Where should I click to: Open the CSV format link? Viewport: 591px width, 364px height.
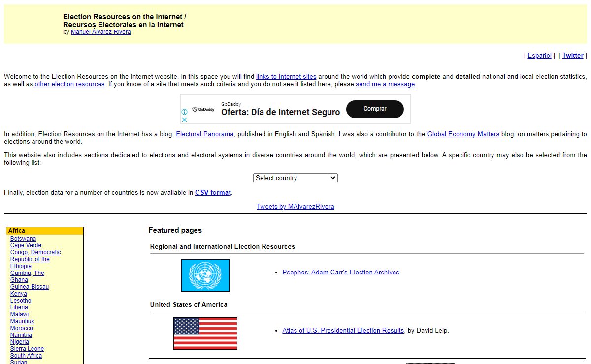213,193
